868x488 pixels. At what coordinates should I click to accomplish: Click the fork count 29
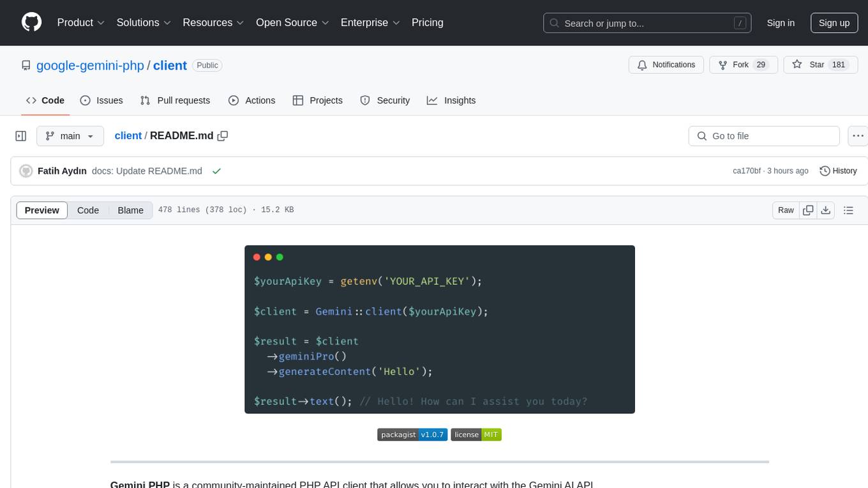click(x=760, y=65)
